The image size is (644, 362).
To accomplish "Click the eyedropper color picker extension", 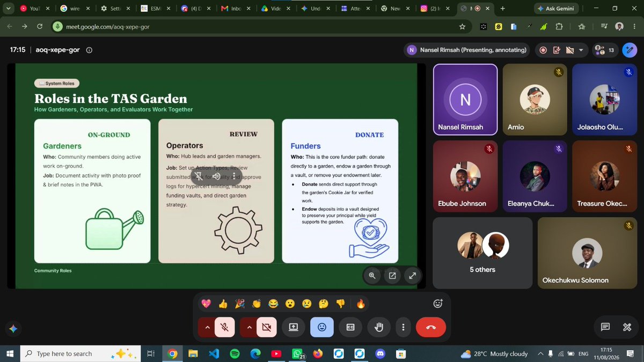I will click(529, 26).
